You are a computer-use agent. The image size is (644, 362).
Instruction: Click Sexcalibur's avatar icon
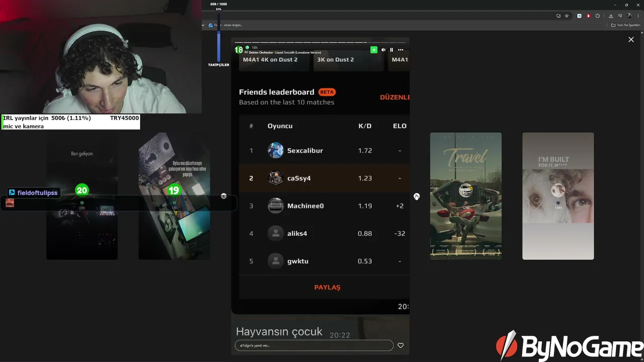276,150
